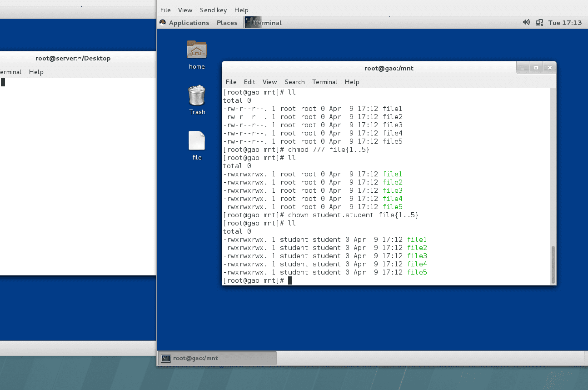The height and width of the screenshot is (390, 588).
Task: Click the Terminal launcher icon in top panel
Action: pyautogui.click(x=249, y=22)
